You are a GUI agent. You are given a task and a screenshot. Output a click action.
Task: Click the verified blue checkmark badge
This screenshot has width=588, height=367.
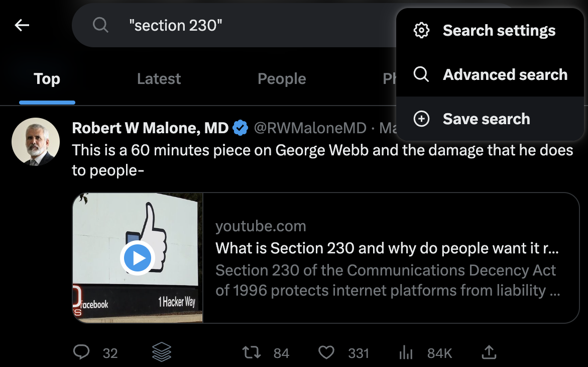[x=241, y=128]
